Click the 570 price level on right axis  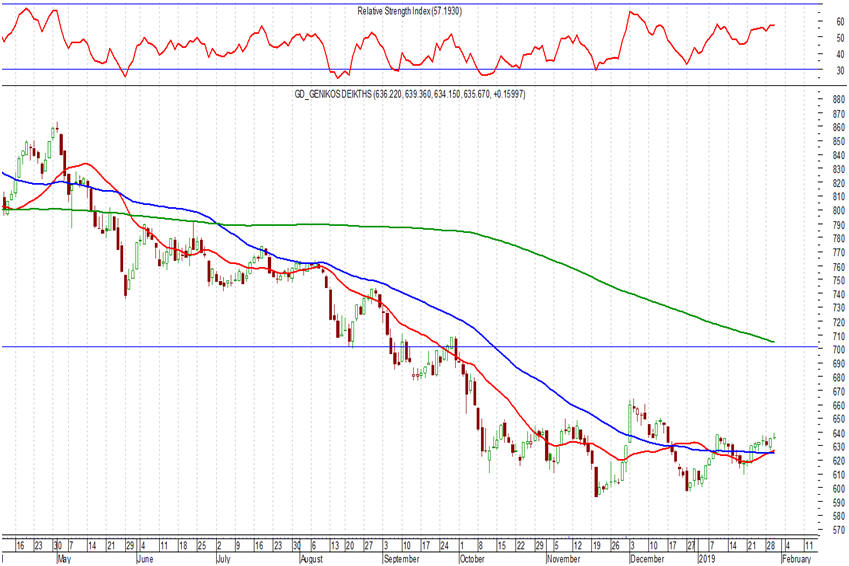[839, 530]
